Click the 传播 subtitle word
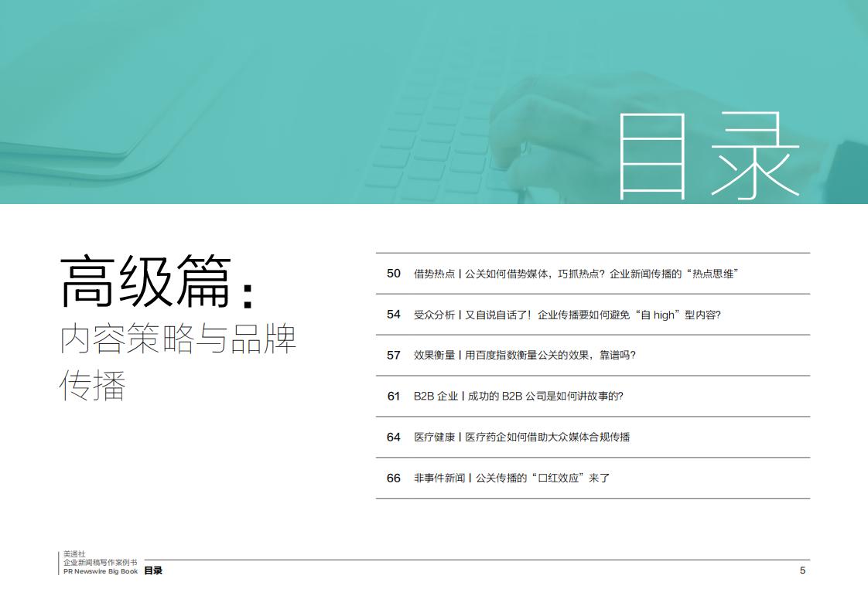The height and width of the screenshot is (613, 868). click(x=92, y=385)
